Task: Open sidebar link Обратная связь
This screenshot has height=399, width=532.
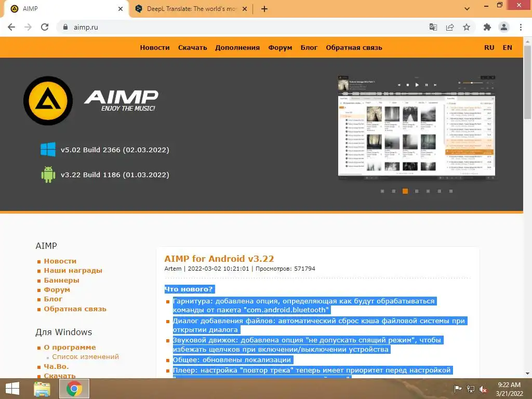Action: (x=75, y=309)
